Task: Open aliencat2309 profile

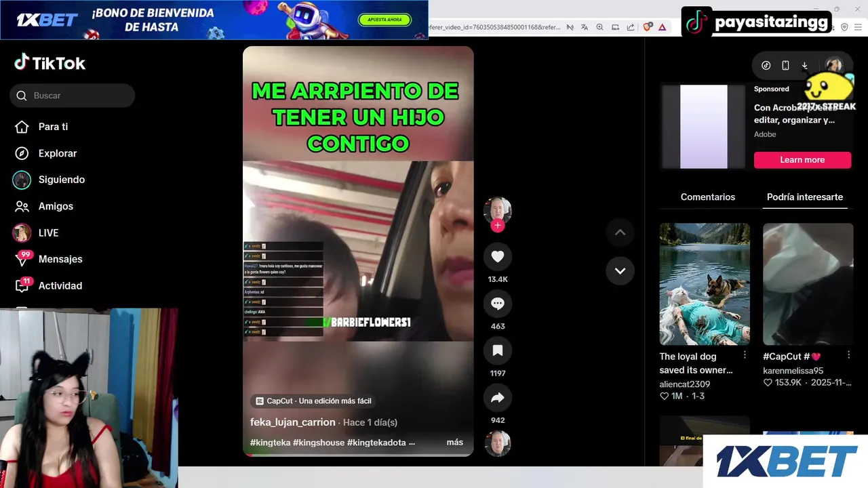Action: [x=685, y=384]
